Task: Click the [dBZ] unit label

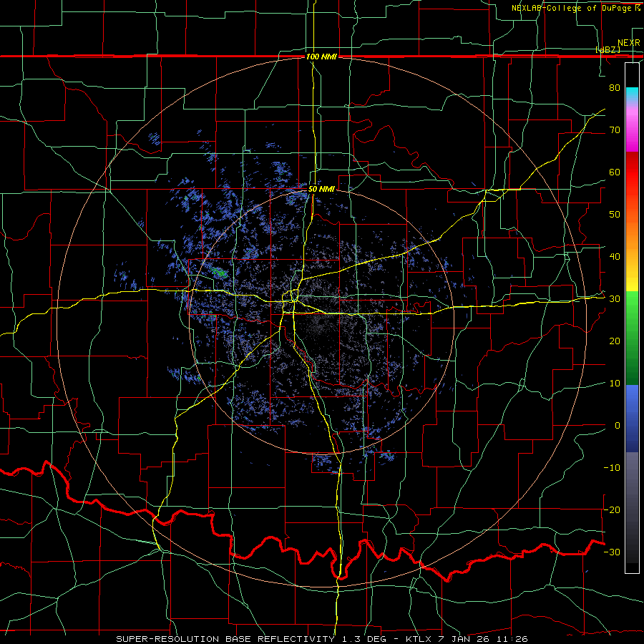Action: click(x=608, y=49)
